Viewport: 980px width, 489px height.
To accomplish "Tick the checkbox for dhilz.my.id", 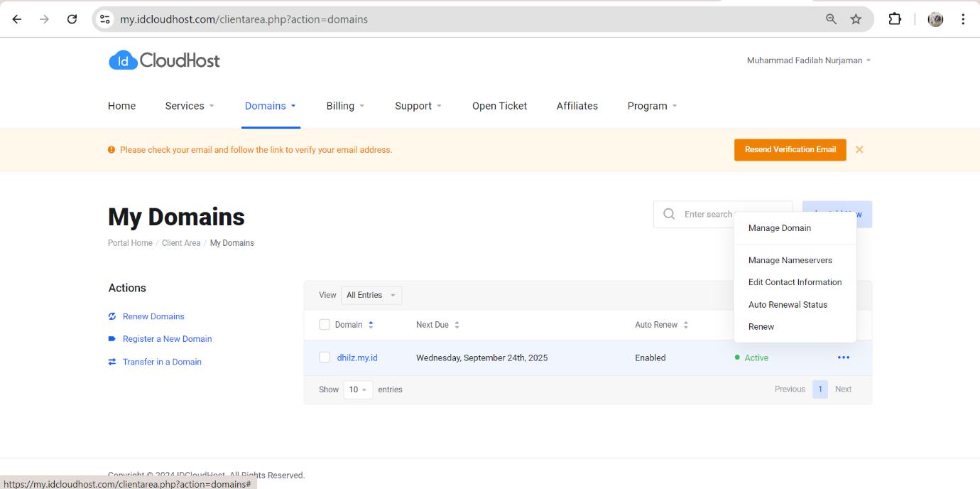I will [325, 358].
